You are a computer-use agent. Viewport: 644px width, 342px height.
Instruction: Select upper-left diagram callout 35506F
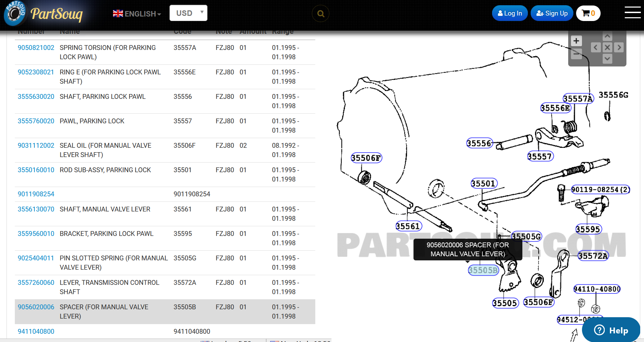(366, 158)
